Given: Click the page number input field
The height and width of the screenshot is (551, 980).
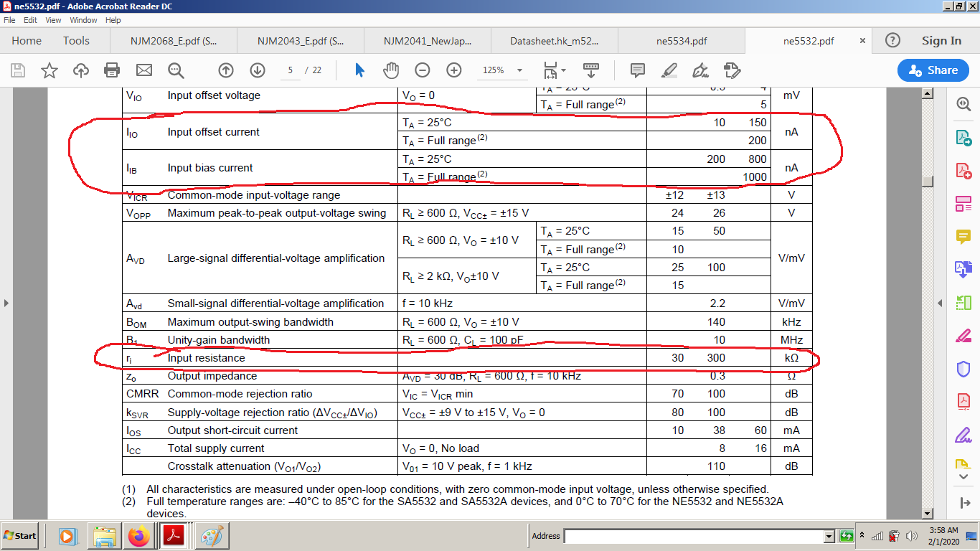Looking at the screenshot, I should (290, 70).
